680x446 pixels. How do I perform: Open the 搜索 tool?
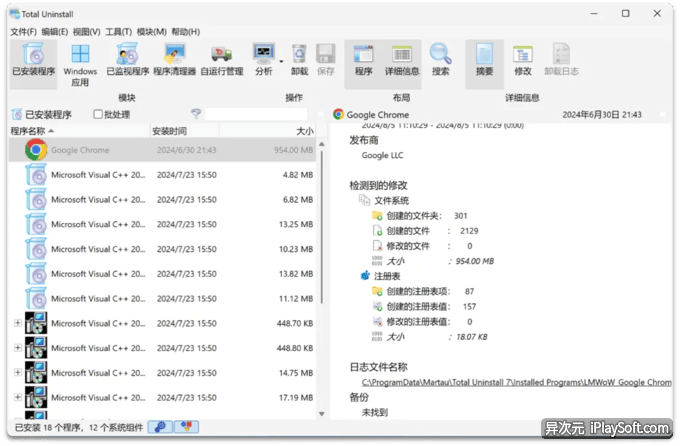(441, 60)
